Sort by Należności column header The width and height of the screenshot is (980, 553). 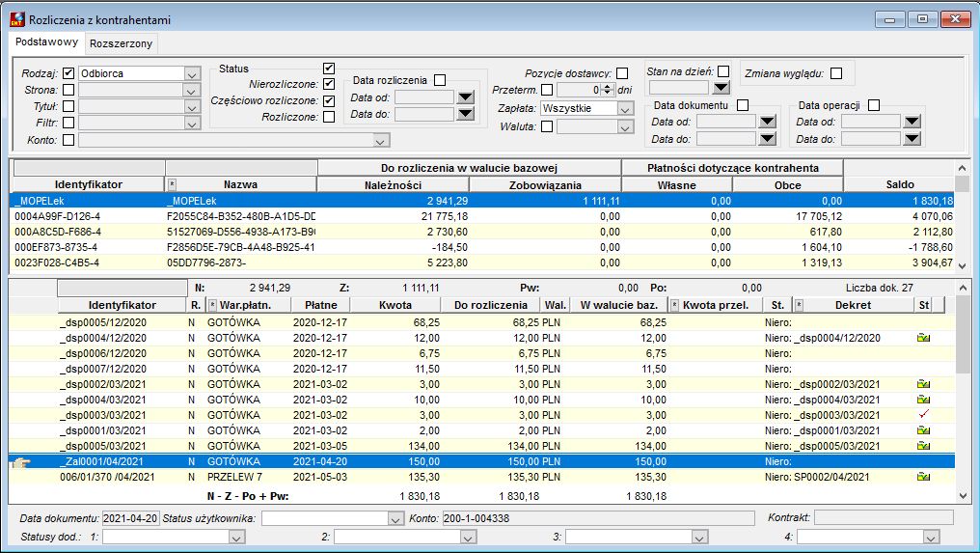click(x=394, y=185)
